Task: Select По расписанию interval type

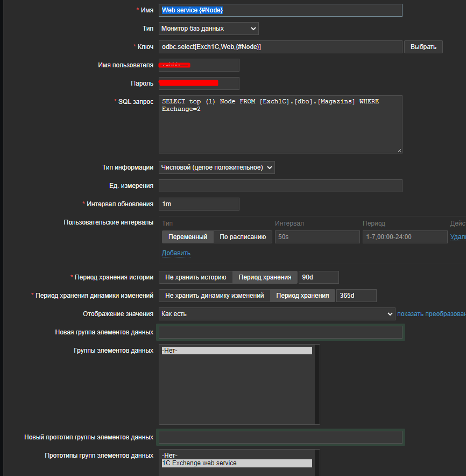Action: pyautogui.click(x=243, y=237)
